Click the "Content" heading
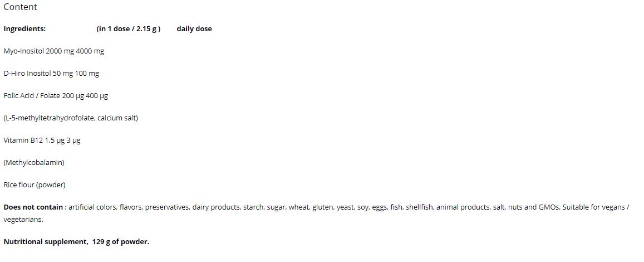 coord(20,7)
